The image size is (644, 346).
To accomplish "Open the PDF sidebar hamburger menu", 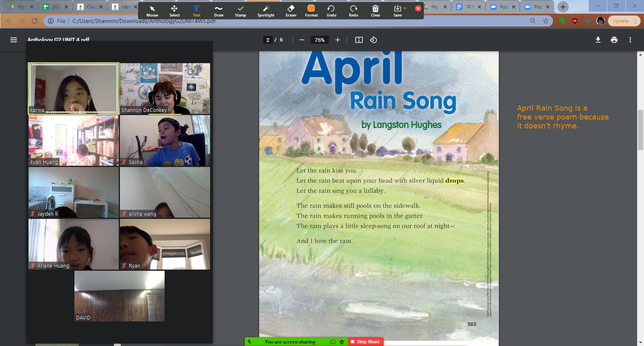I will [14, 40].
